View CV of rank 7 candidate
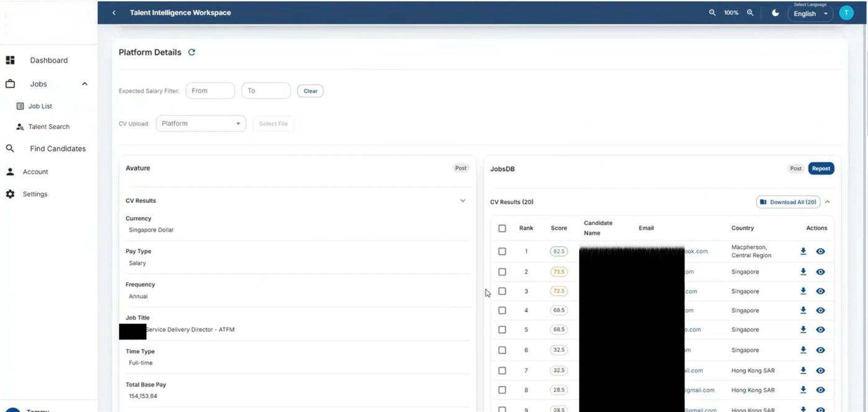Screen dimensions: 868x412 point(820,370)
